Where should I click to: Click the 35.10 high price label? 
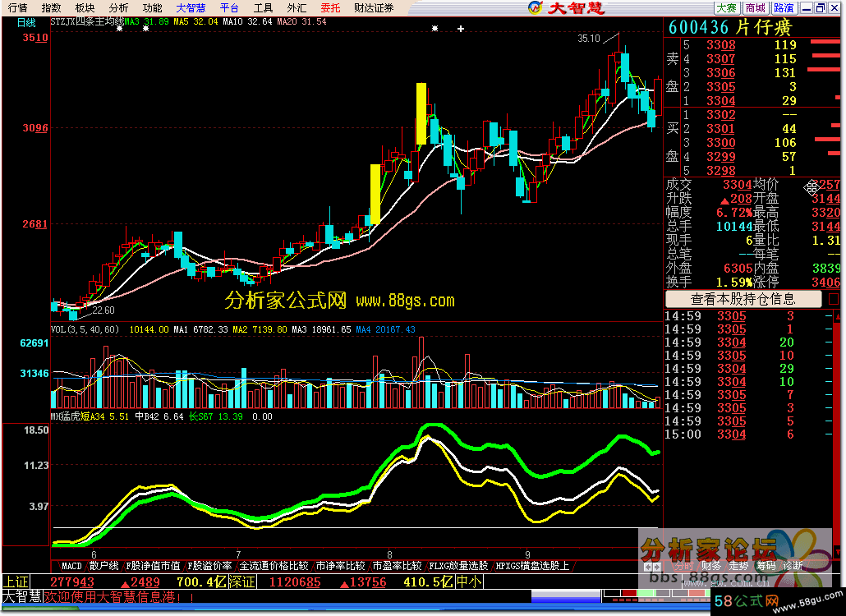(x=589, y=39)
